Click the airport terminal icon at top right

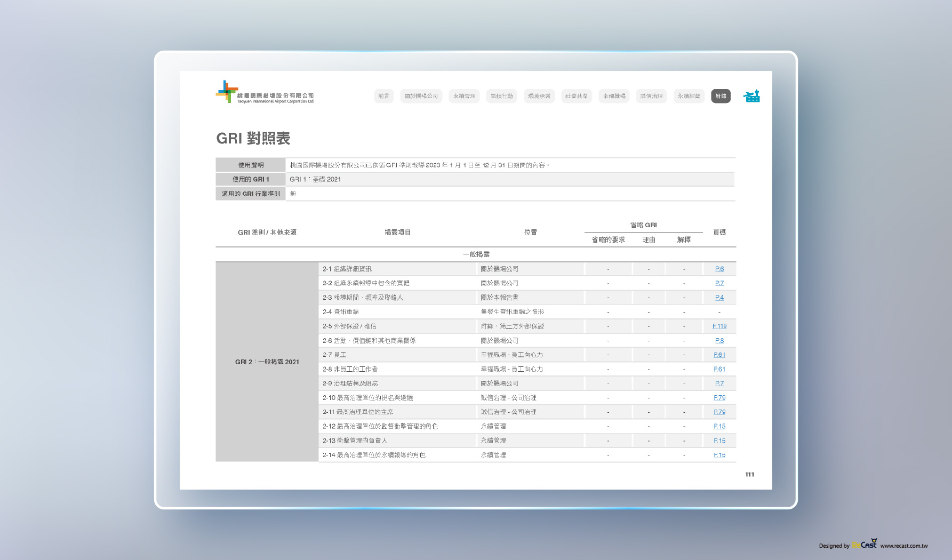tap(751, 96)
